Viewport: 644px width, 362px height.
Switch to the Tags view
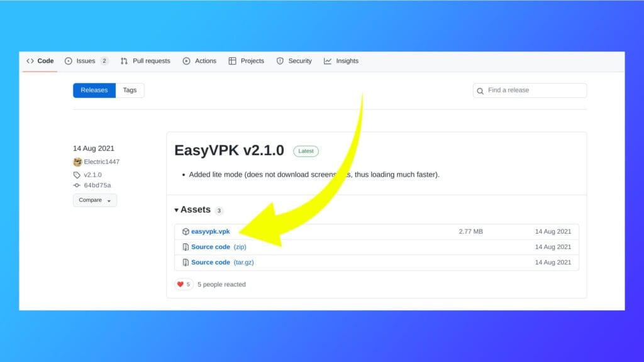pos(130,90)
